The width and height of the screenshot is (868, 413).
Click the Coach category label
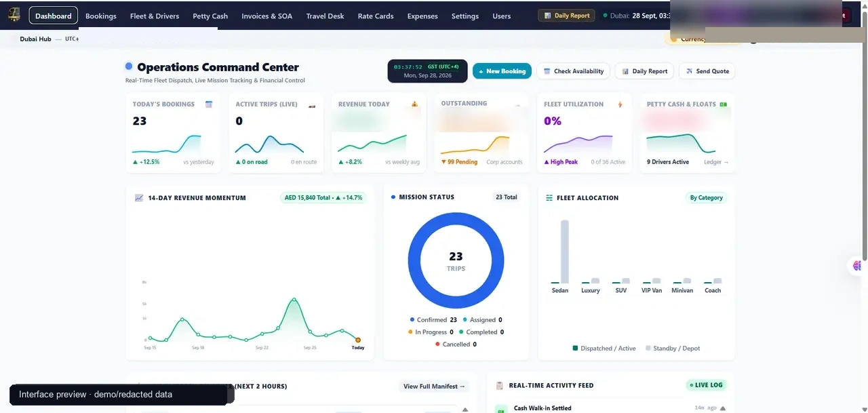713,290
